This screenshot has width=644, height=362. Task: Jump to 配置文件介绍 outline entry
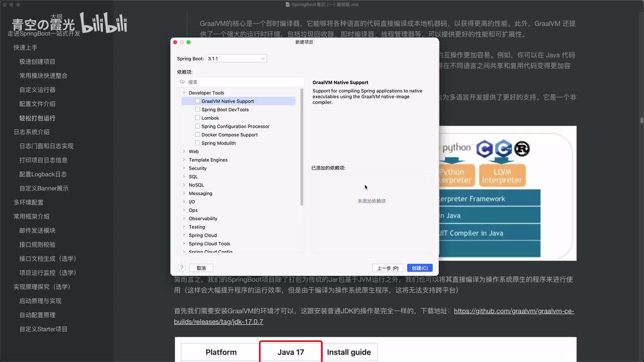pos(37,104)
